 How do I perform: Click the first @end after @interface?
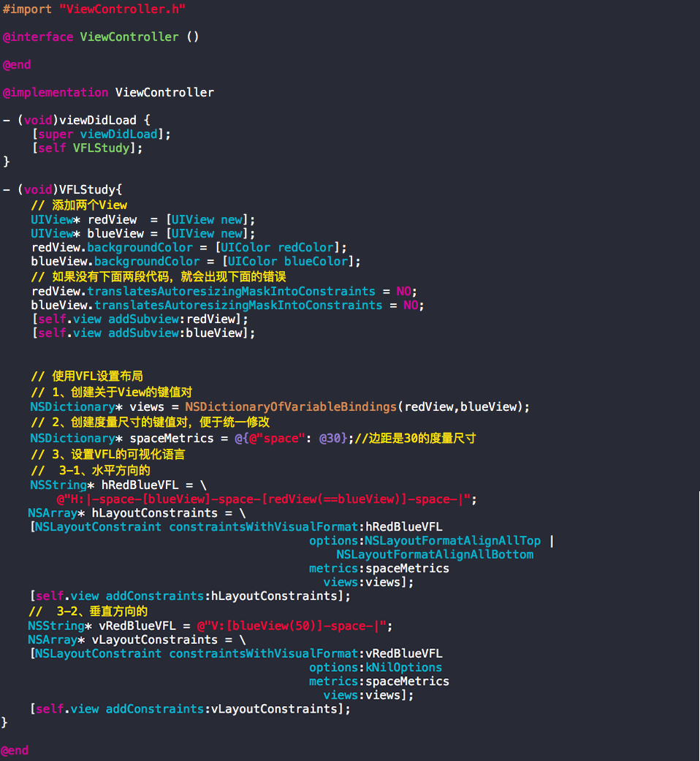(17, 64)
